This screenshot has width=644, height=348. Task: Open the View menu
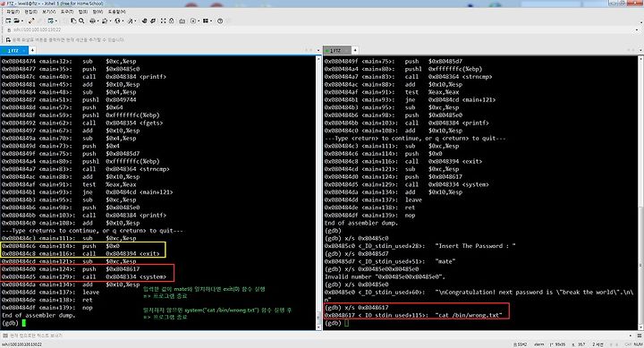(x=49, y=12)
